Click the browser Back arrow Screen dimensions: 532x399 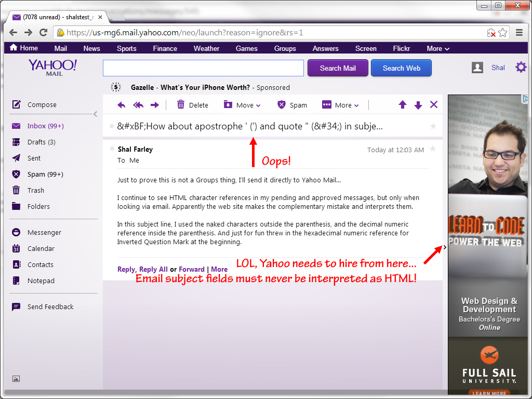click(x=13, y=33)
